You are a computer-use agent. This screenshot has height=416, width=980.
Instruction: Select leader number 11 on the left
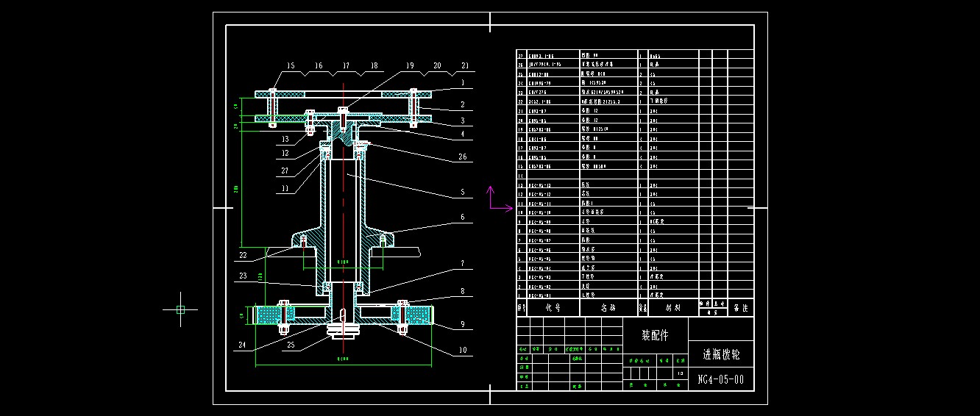pos(285,188)
